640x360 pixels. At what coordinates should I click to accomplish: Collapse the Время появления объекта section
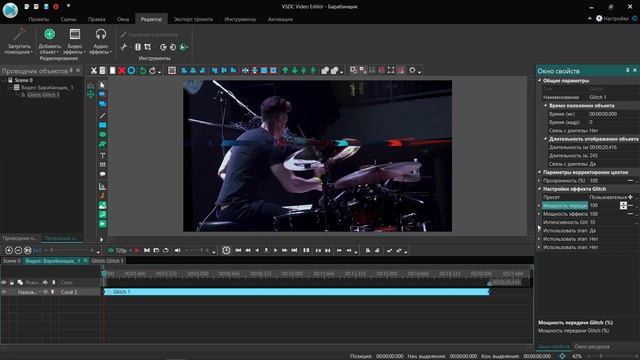click(x=545, y=105)
